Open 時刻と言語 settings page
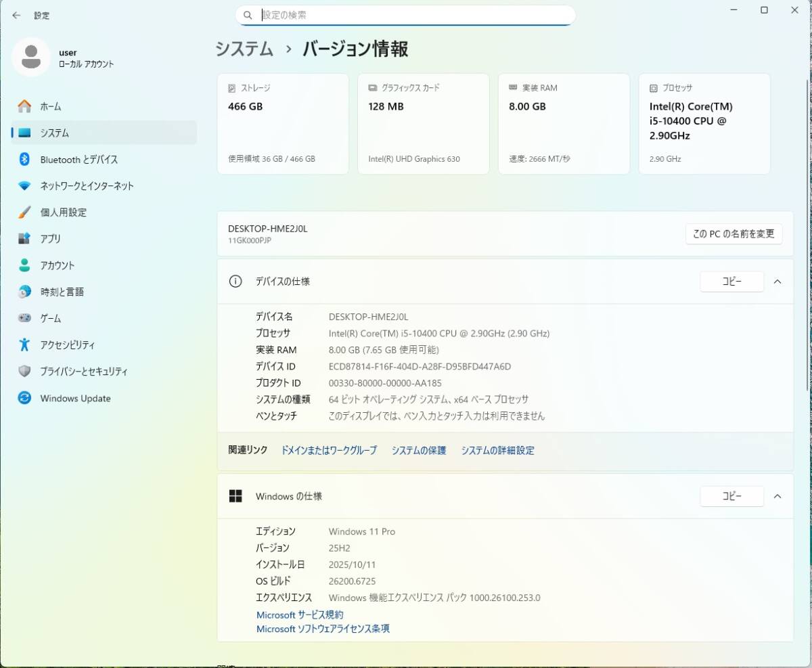 (62, 292)
